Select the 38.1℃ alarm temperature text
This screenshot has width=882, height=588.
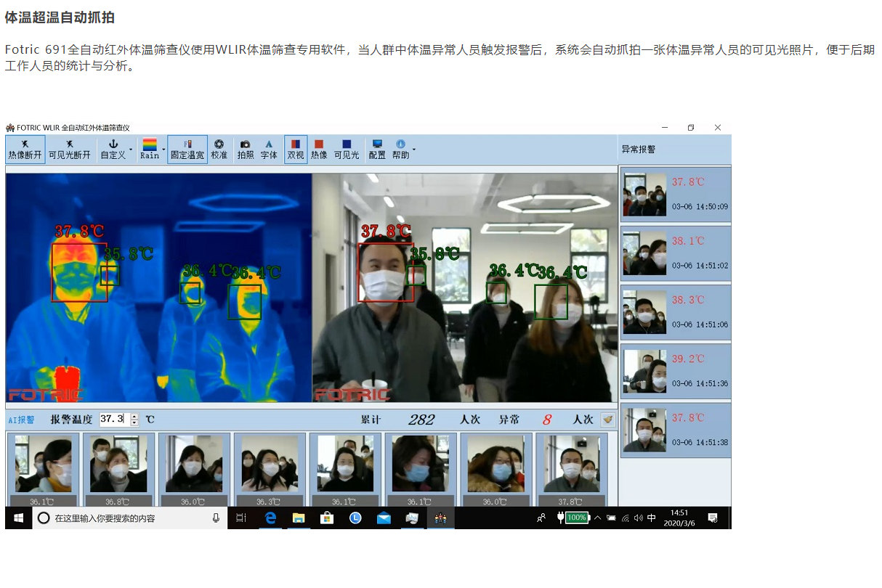tap(688, 241)
